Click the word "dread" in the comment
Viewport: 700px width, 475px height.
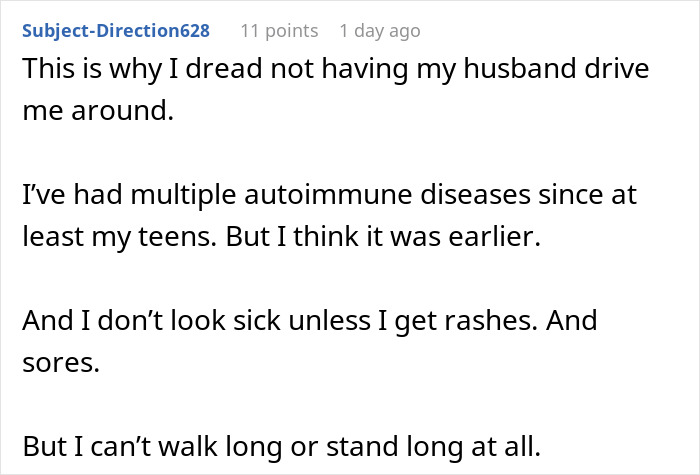pyautogui.click(x=237, y=71)
